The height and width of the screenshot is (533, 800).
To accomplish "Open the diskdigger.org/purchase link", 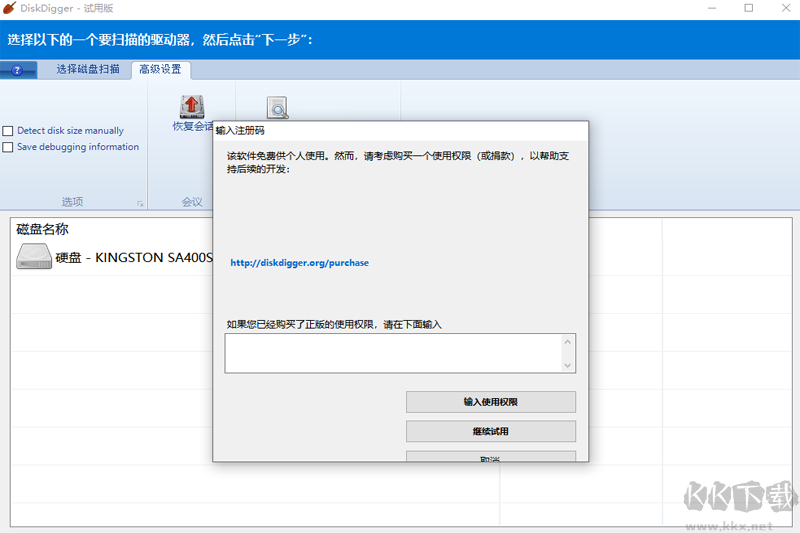I will (299, 263).
